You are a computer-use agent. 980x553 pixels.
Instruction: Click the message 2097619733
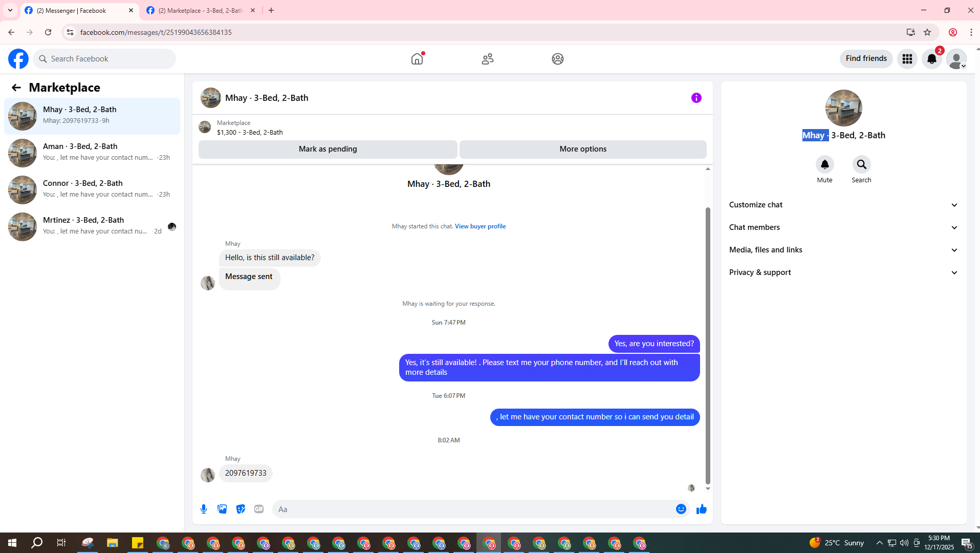(x=246, y=473)
